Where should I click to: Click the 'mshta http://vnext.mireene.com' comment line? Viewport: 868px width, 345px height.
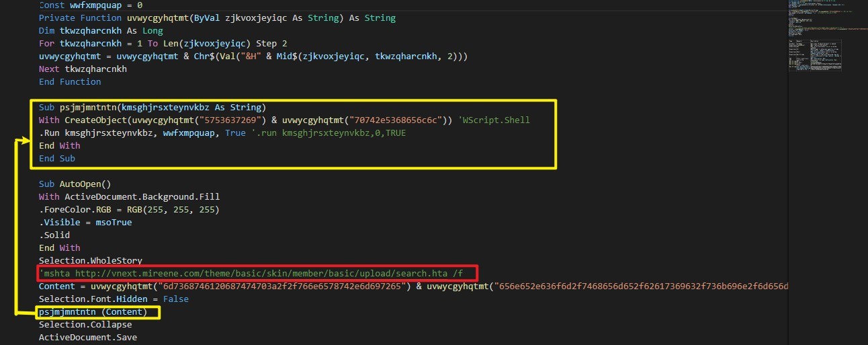tap(251, 273)
